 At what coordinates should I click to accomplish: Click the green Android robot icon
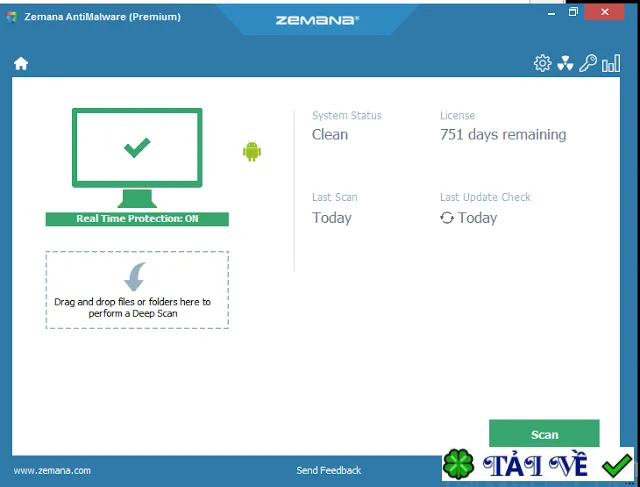[252, 151]
